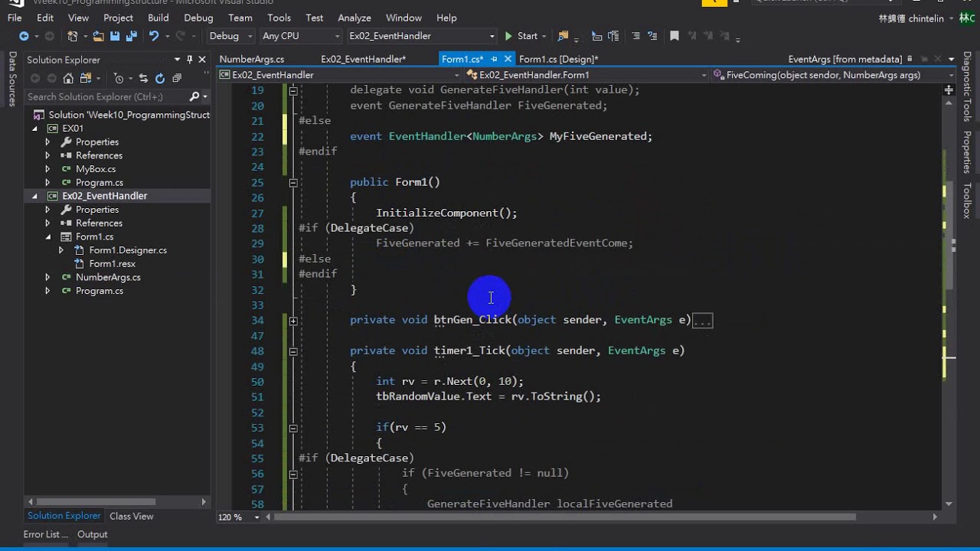The image size is (980, 551).
Task: Refresh the Solution Explorer tree
Action: click(160, 78)
